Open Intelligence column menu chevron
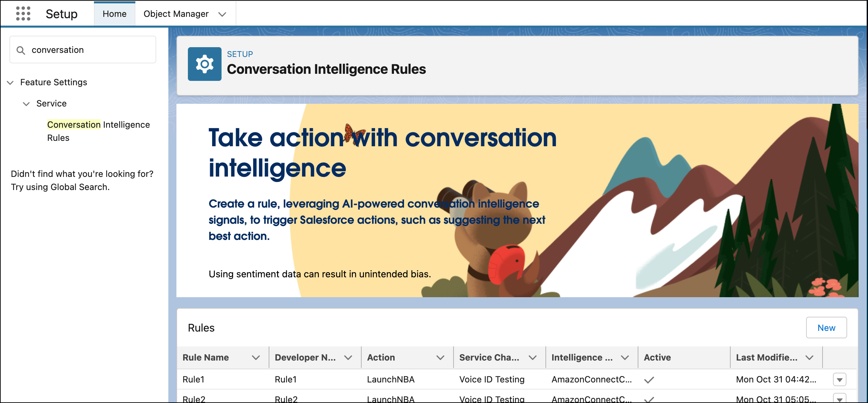 click(625, 358)
